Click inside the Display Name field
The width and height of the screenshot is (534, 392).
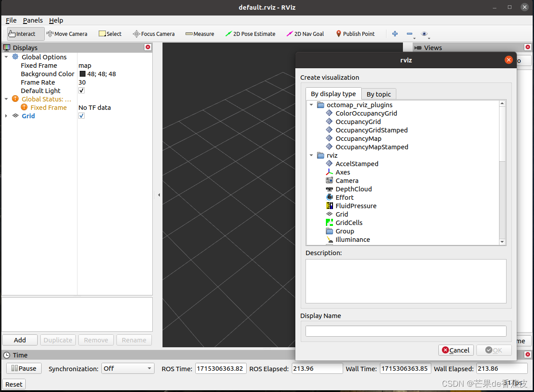(x=406, y=330)
